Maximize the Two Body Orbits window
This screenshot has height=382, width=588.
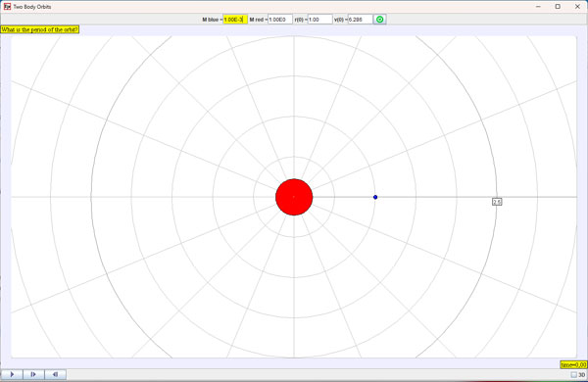click(558, 7)
